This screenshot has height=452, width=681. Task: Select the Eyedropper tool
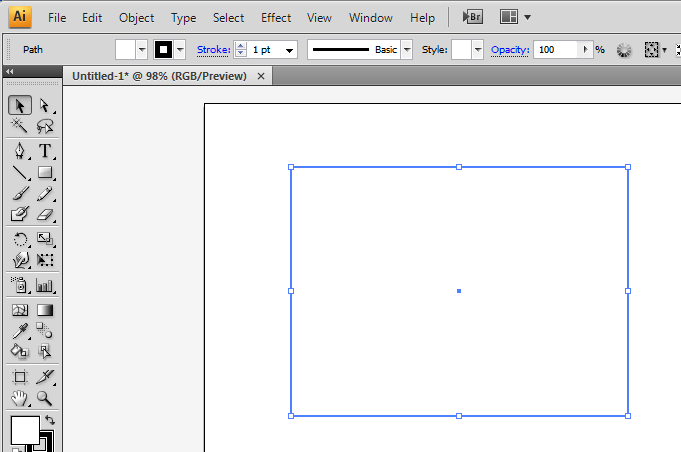tap(20, 331)
